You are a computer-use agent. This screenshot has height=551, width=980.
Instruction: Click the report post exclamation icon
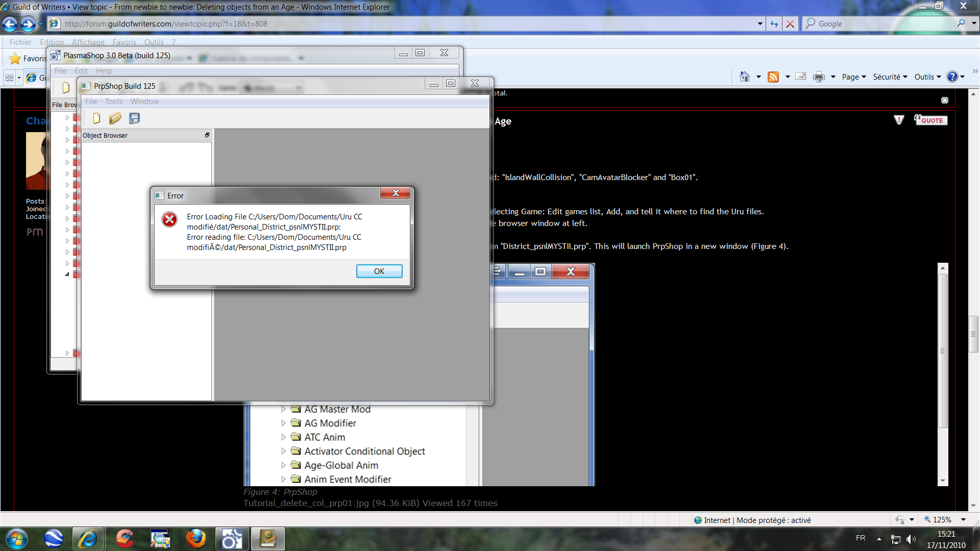899,120
